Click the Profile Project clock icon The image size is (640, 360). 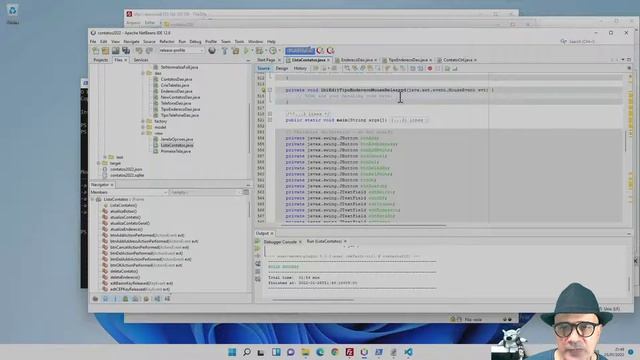(272, 51)
